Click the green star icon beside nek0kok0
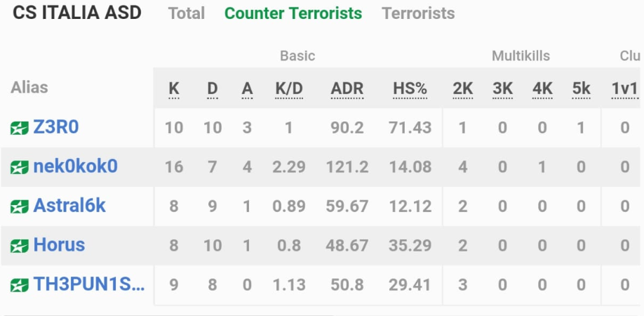This screenshot has height=316, width=644. click(x=20, y=167)
